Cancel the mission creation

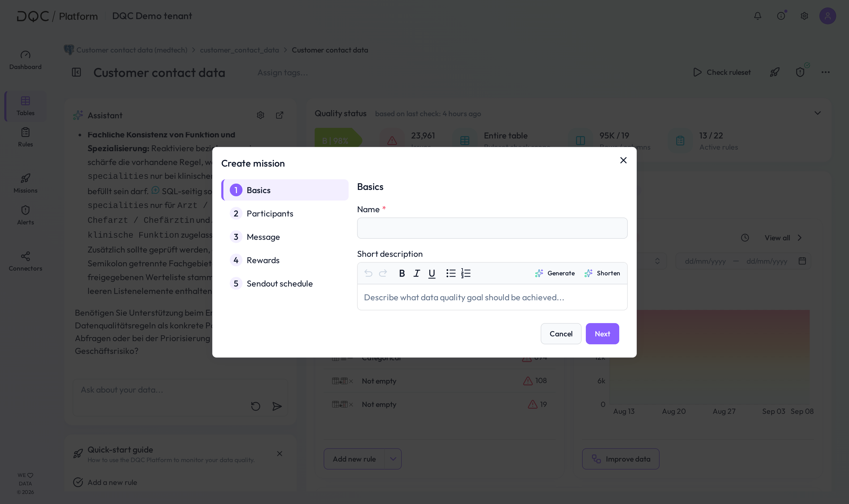[561, 334]
